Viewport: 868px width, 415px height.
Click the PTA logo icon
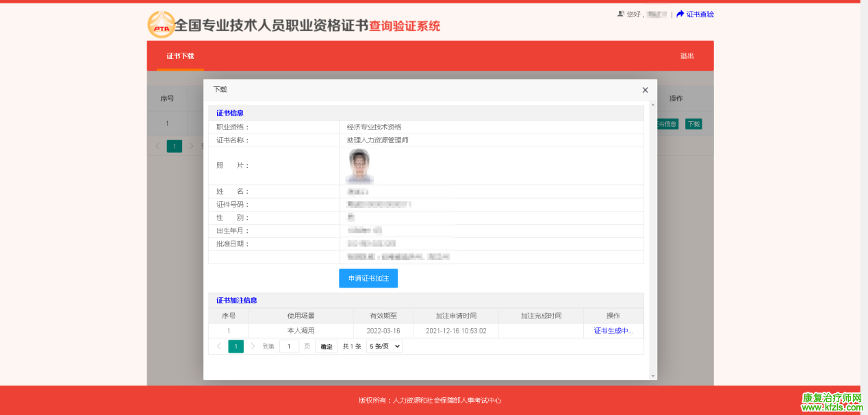[x=161, y=25]
